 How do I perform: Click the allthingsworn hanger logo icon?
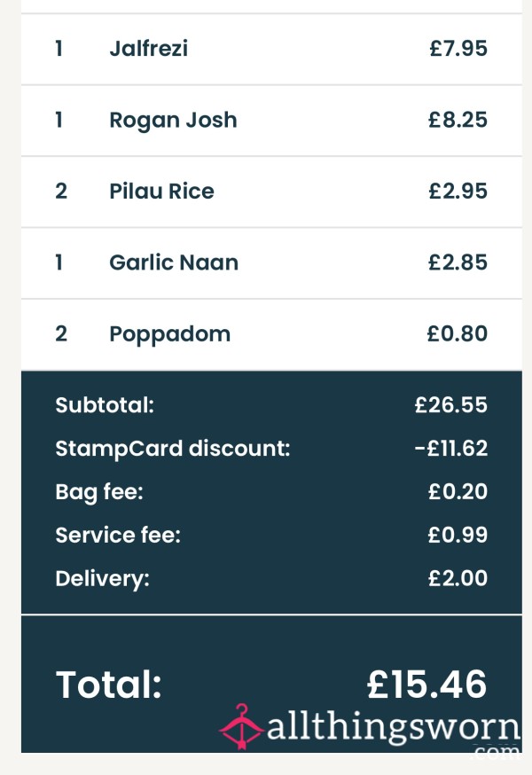click(x=241, y=726)
